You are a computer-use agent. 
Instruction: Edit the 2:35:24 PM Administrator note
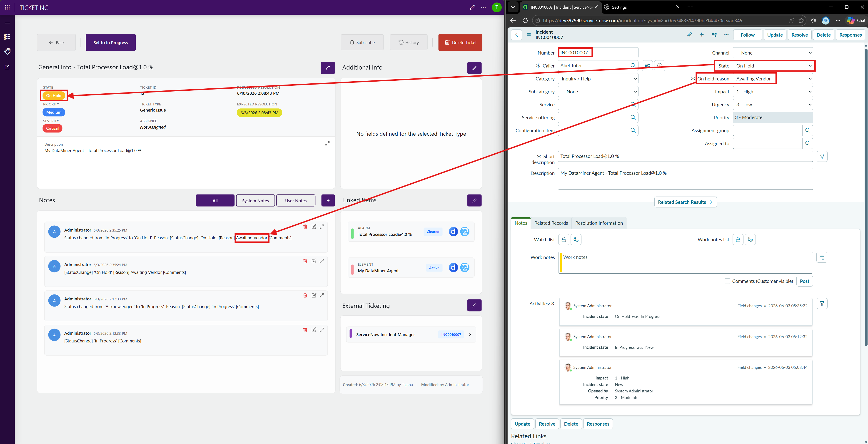point(314,261)
